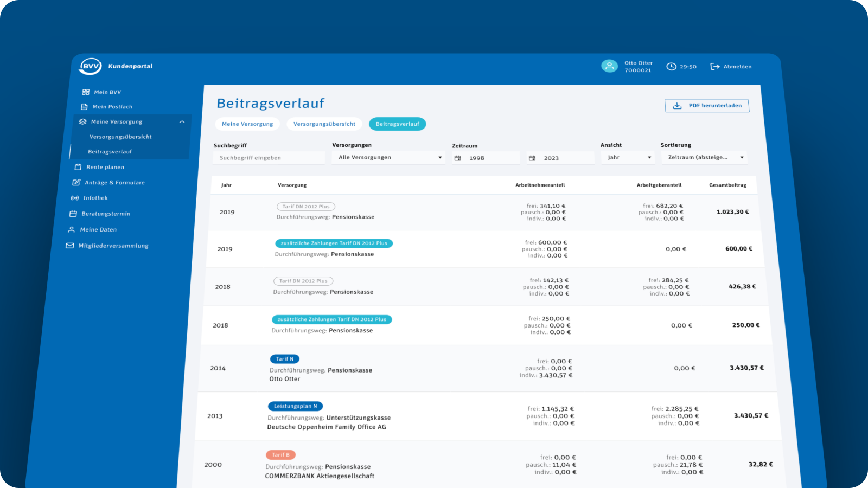Image resolution: width=868 pixels, height=488 pixels.
Task: Click the Gesamtbeitrag column header
Action: (727, 185)
